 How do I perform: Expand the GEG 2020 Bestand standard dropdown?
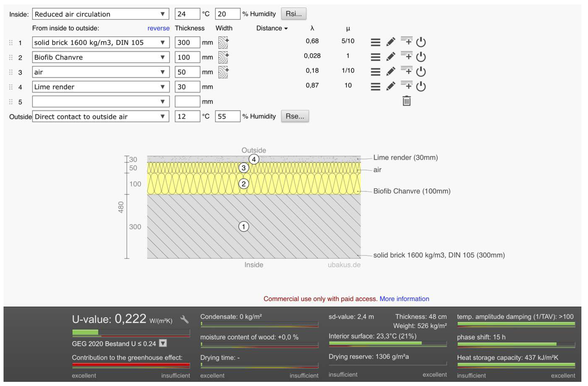[163, 343]
